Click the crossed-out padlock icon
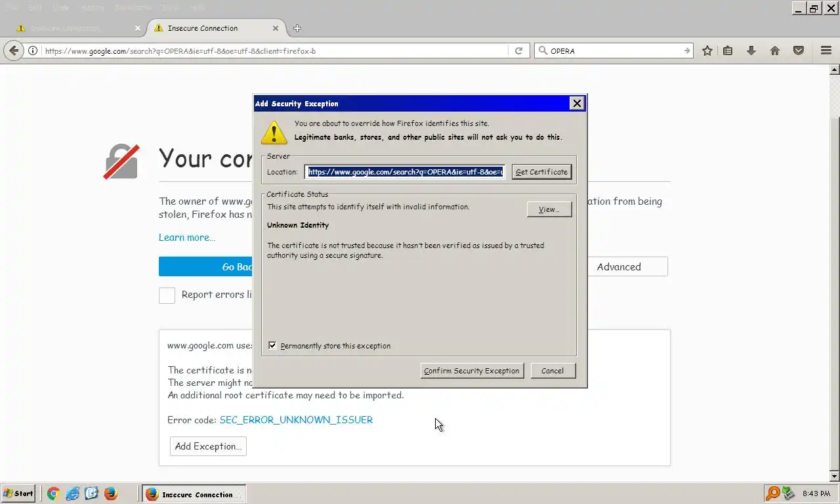 pyautogui.click(x=121, y=161)
